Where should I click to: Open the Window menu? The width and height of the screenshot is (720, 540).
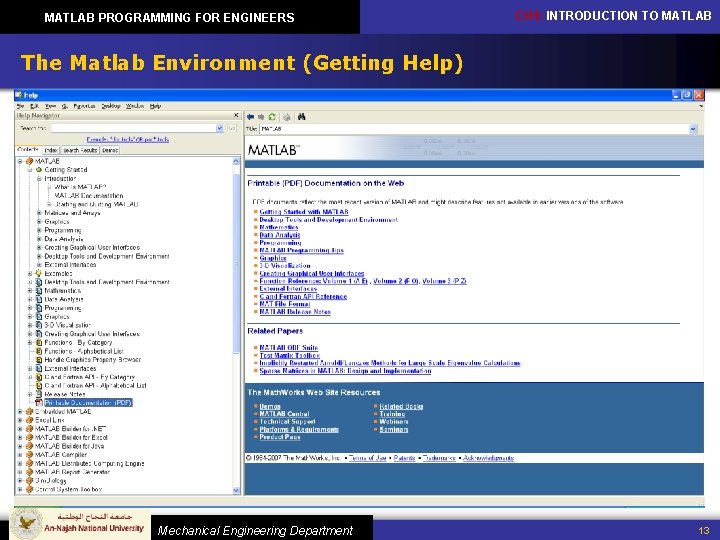(135, 106)
